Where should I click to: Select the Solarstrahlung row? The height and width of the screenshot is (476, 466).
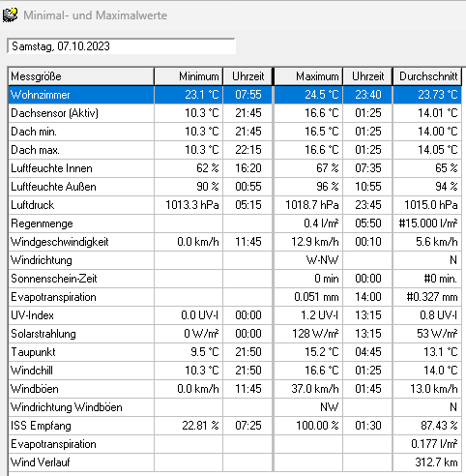[235, 334]
